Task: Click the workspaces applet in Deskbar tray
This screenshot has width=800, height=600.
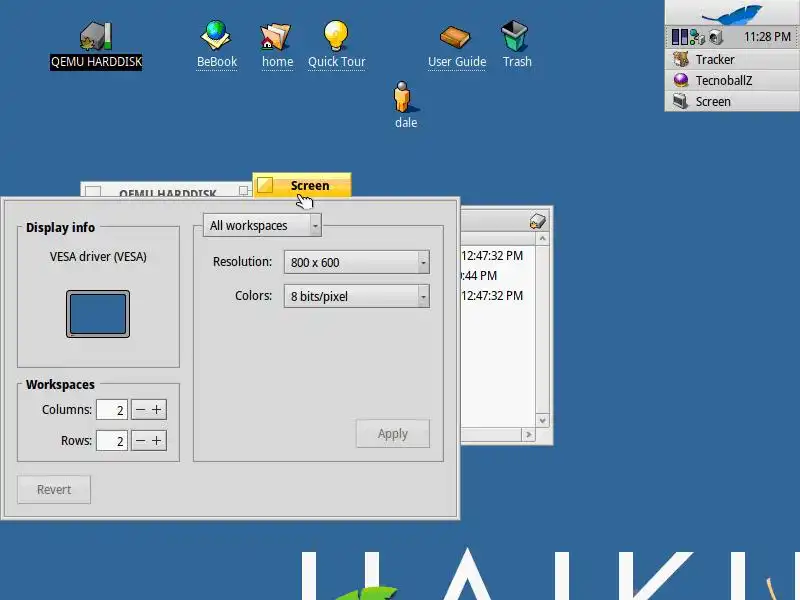Action: [x=680, y=37]
